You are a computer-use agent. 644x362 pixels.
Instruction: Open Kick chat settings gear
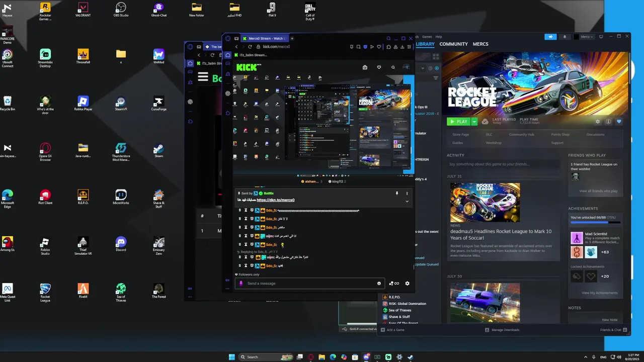pos(407,283)
